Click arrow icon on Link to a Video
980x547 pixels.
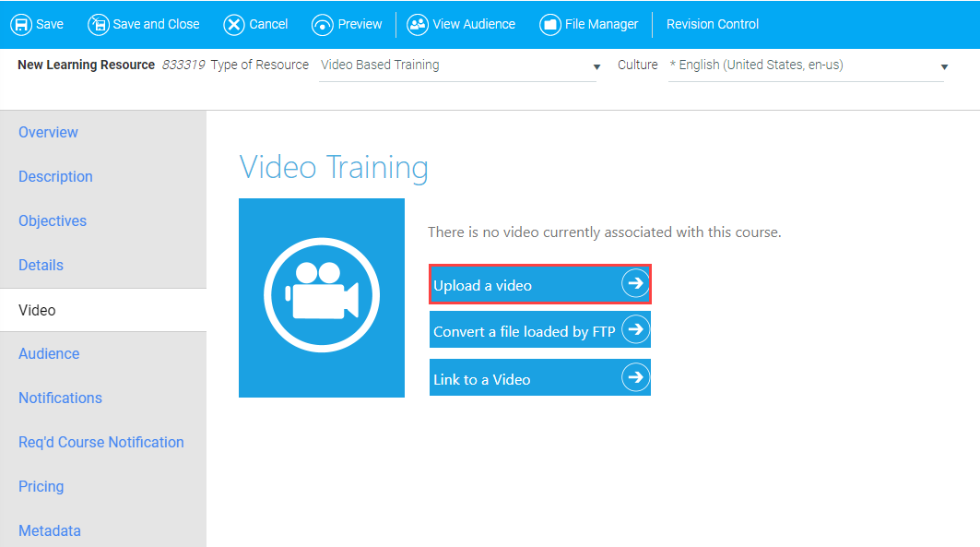coord(634,377)
